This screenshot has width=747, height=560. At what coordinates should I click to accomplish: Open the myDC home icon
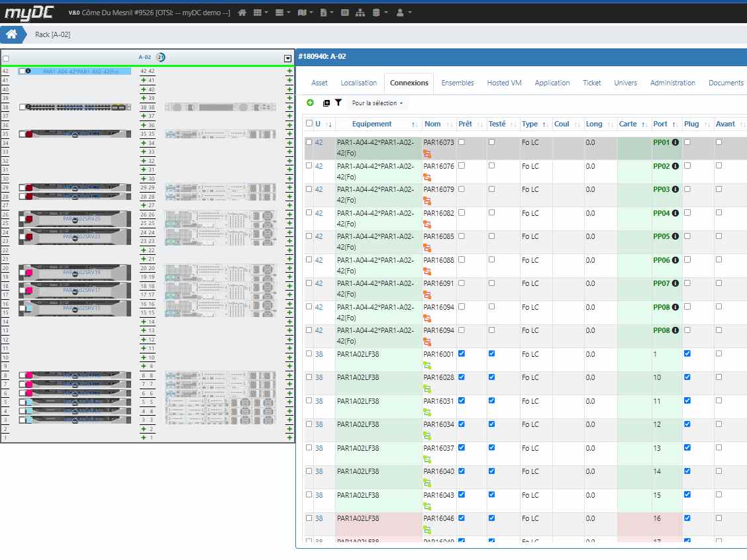242,12
